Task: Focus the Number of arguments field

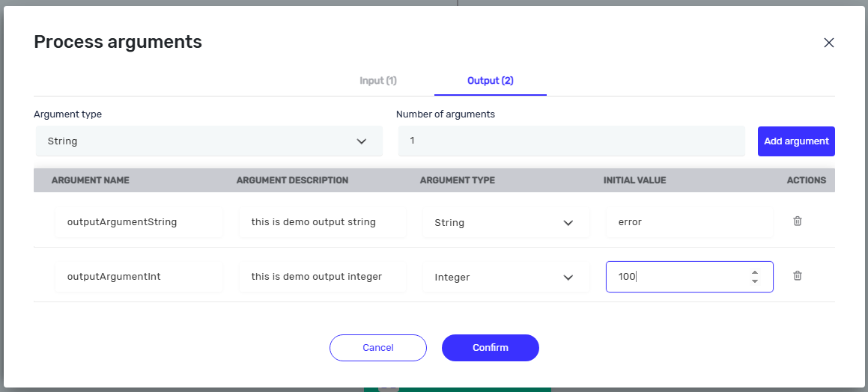Action: pos(571,141)
